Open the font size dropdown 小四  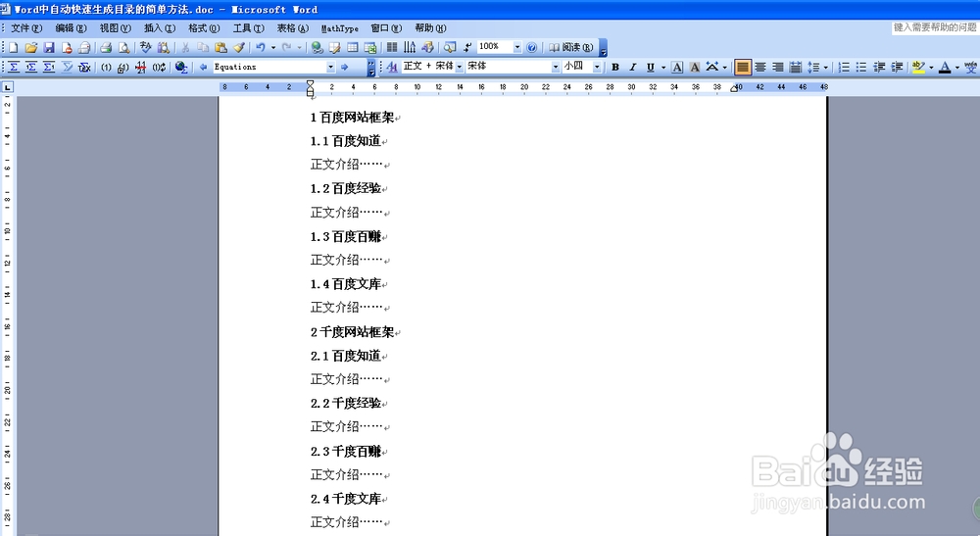[x=597, y=67]
